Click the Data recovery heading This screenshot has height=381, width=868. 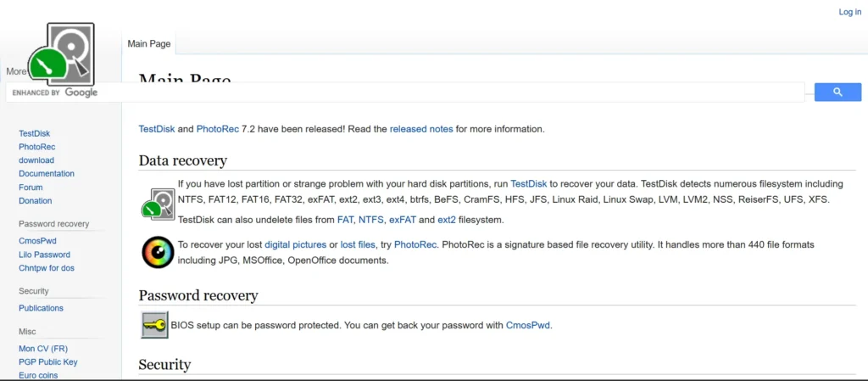(183, 160)
